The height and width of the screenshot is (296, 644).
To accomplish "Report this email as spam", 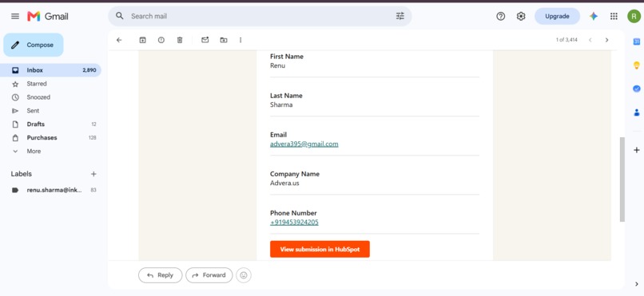I will tap(161, 40).
